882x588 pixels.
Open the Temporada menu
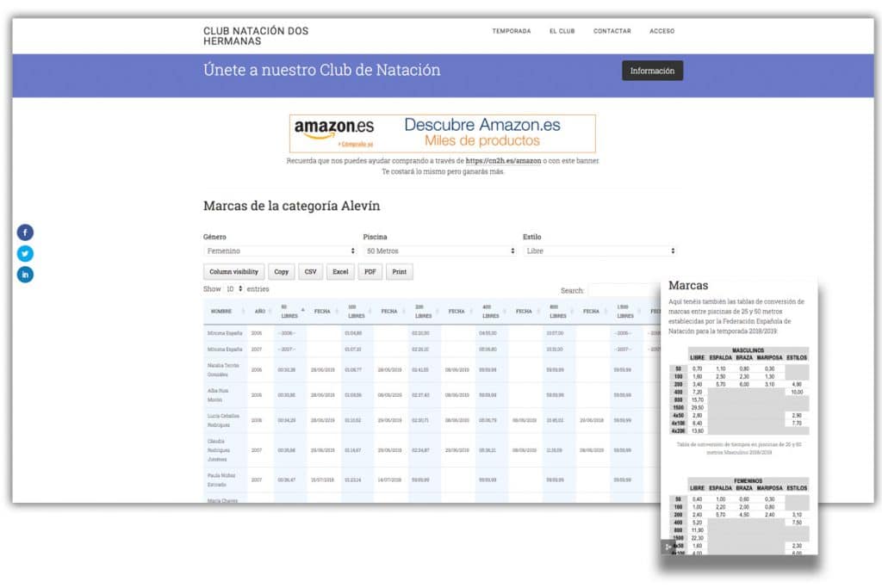(x=512, y=31)
